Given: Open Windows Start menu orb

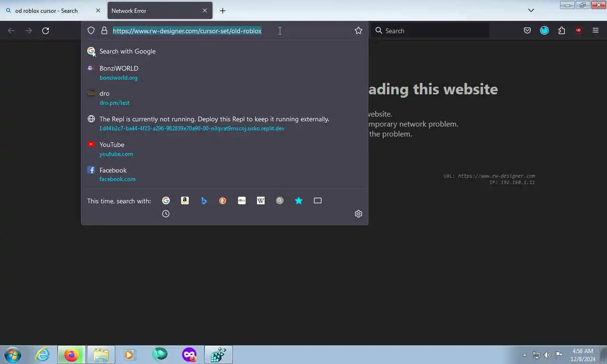Looking at the screenshot, I should [x=13, y=355].
